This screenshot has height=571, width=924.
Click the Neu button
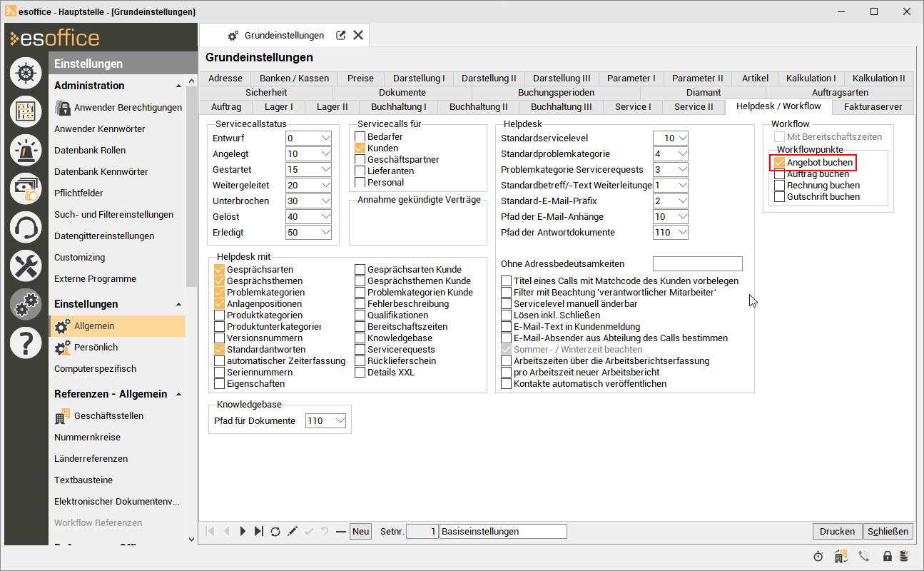[x=361, y=532]
